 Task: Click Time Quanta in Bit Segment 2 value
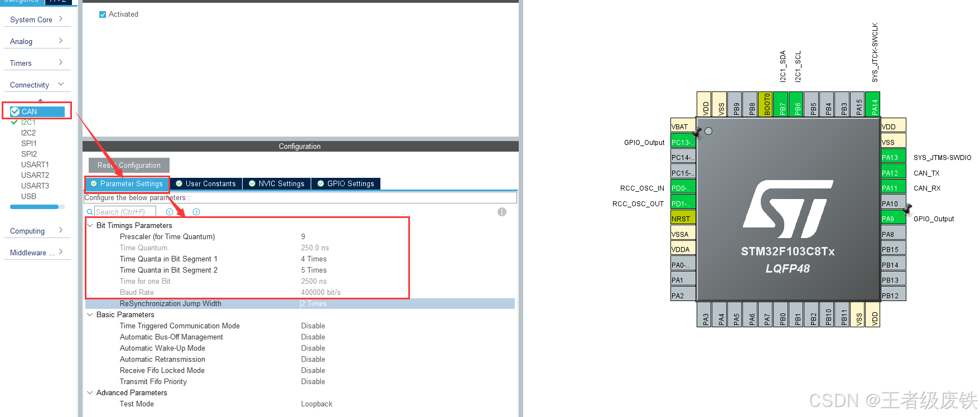[x=313, y=270]
